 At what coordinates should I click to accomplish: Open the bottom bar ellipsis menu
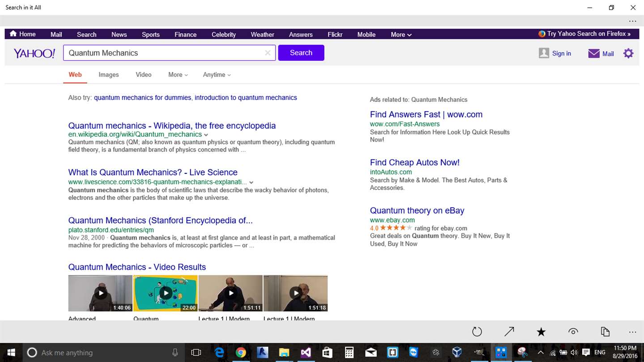pyautogui.click(x=632, y=332)
